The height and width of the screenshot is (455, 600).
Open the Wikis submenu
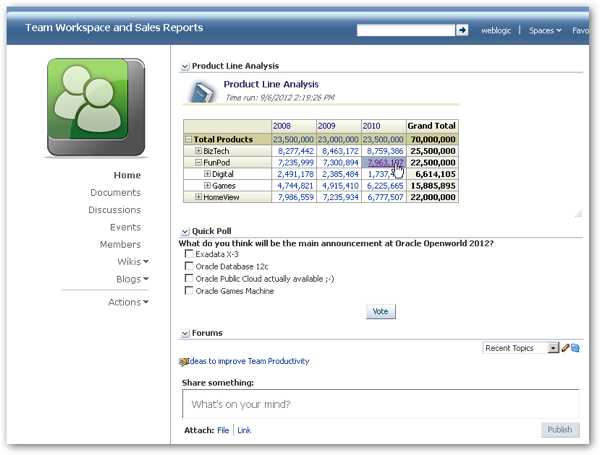[x=133, y=262]
